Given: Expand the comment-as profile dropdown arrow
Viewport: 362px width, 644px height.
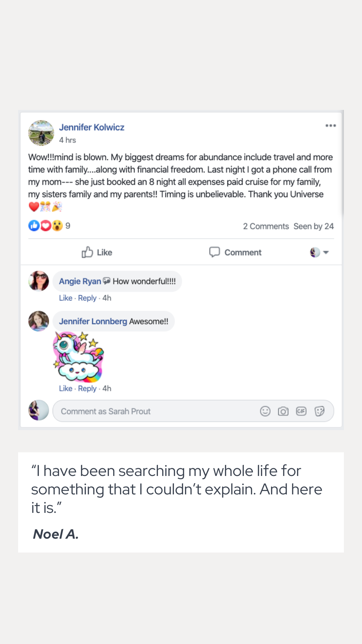Looking at the screenshot, I should 326,253.
